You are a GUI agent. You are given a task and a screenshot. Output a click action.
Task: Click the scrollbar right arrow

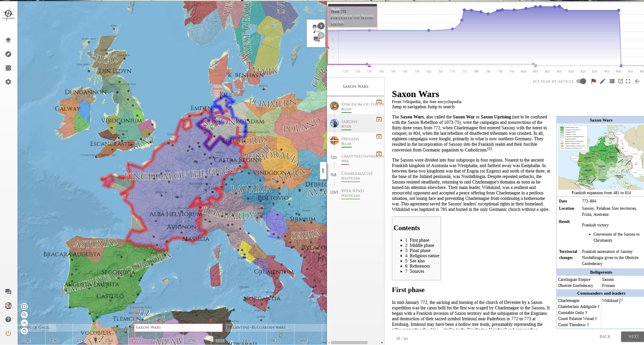point(382,343)
